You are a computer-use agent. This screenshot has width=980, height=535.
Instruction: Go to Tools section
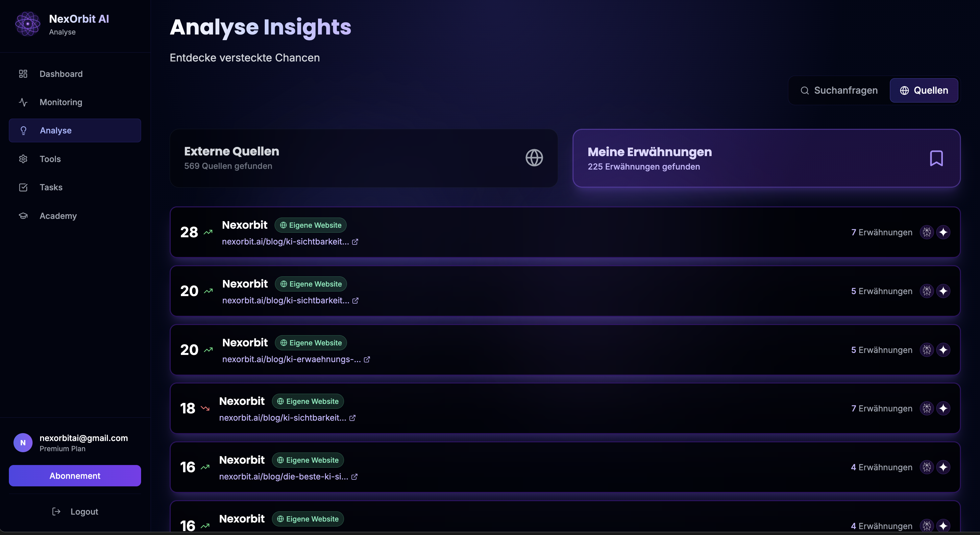50,159
